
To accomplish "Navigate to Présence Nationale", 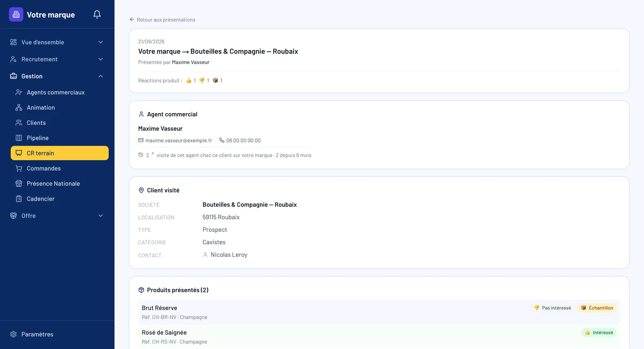I will (x=60, y=184).
